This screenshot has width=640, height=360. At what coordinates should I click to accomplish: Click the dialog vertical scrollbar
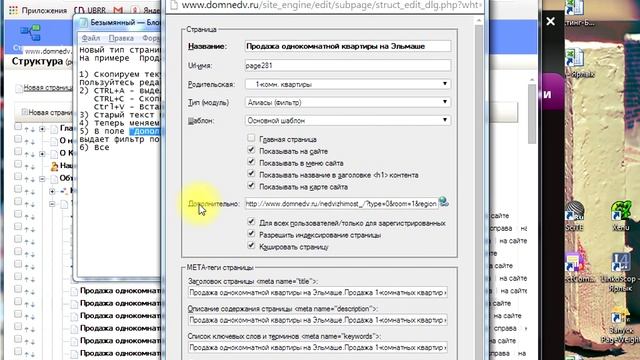479,188
